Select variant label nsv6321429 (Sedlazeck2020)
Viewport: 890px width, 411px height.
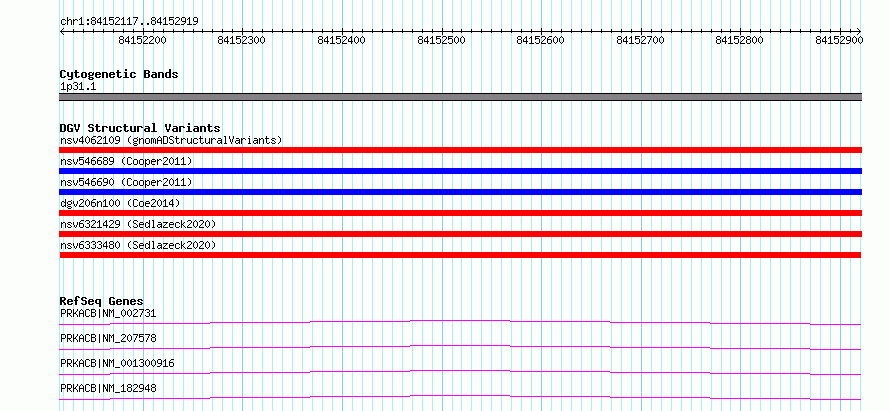coord(138,224)
